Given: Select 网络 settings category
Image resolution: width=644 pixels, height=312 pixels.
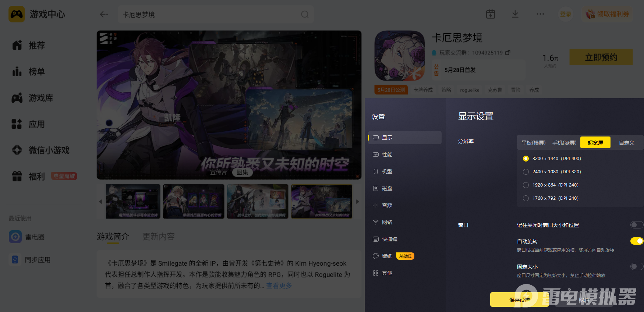Looking at the screenshot, I should [405, 222].
